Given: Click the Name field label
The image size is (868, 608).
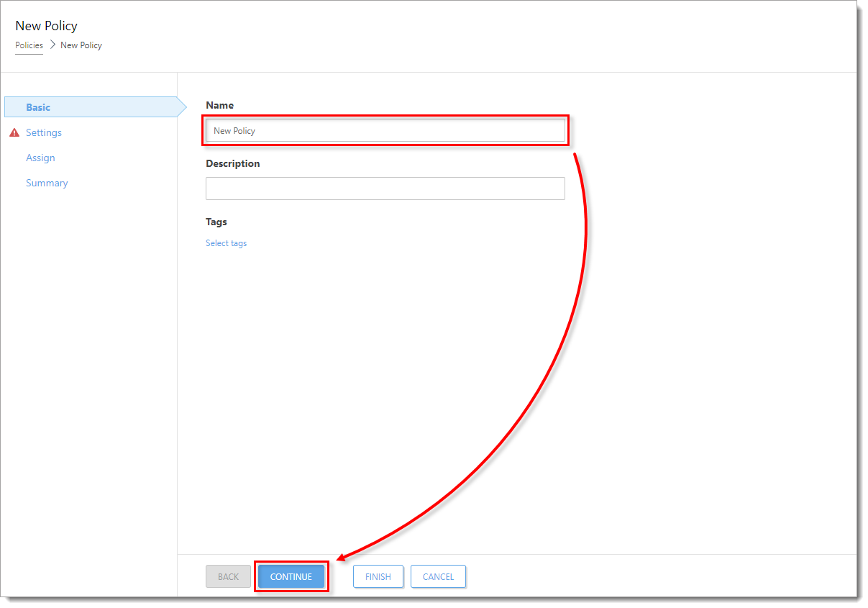Looking at the screenshot, I should 219,105.
